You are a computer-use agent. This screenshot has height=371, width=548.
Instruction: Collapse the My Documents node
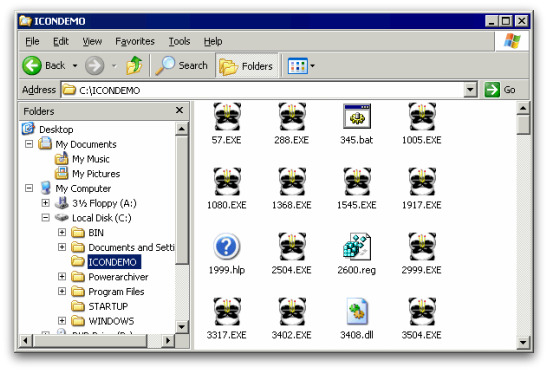pyautogui.click(x=29, y=144)
